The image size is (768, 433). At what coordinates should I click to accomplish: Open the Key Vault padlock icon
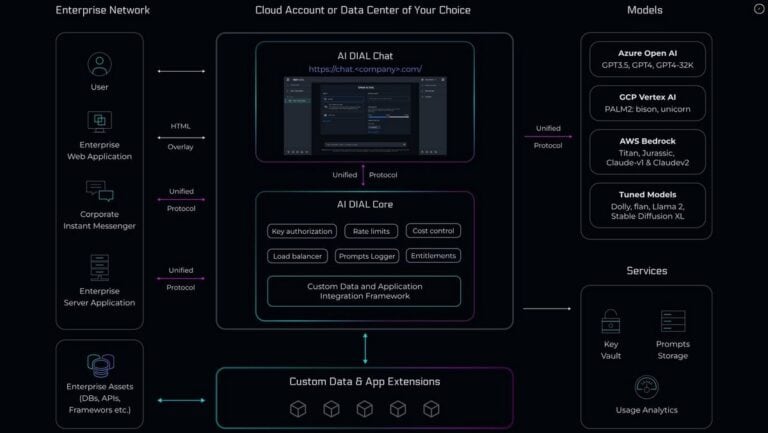[x=611, y=321]
